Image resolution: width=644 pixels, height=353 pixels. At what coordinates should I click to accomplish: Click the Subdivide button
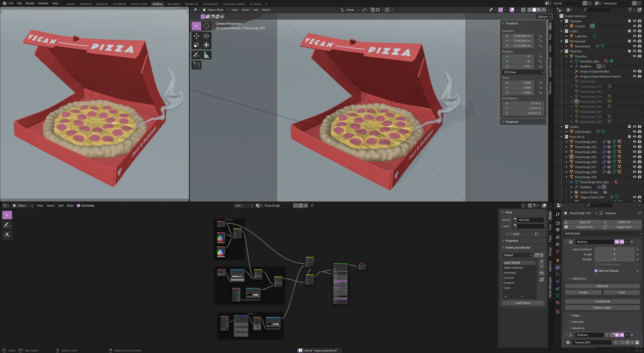pyautogui.click(x=602, y=286)
